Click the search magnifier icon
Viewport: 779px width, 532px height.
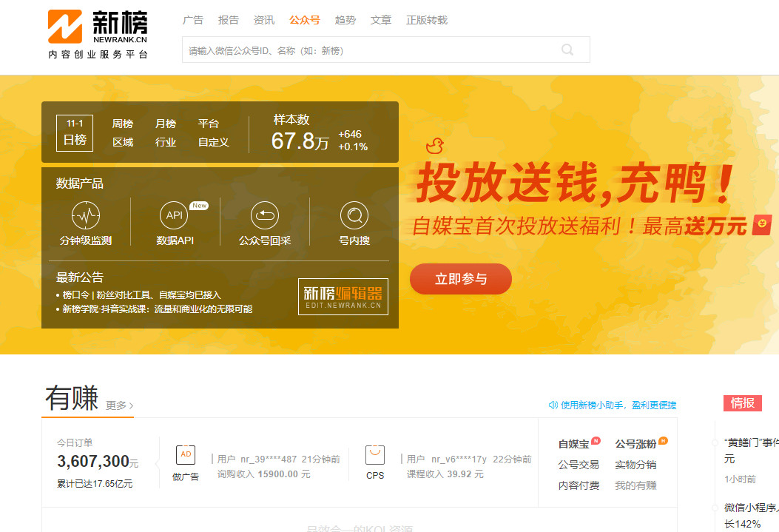tap(567, 50)
